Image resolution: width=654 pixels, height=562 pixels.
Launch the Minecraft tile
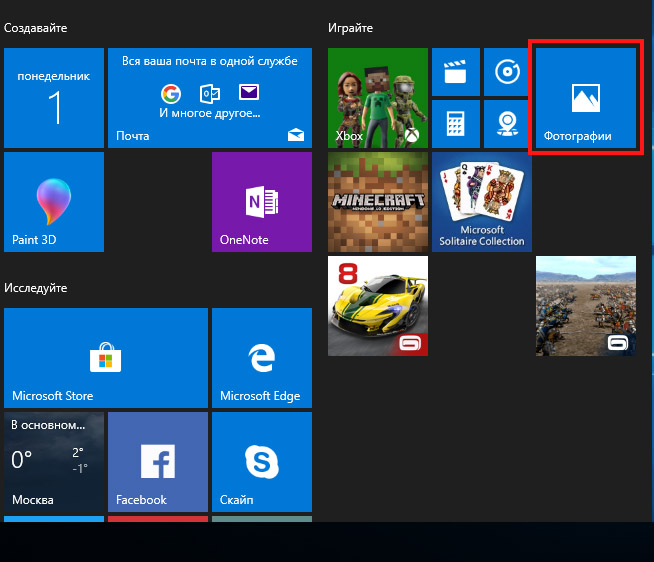click(378, 202)
